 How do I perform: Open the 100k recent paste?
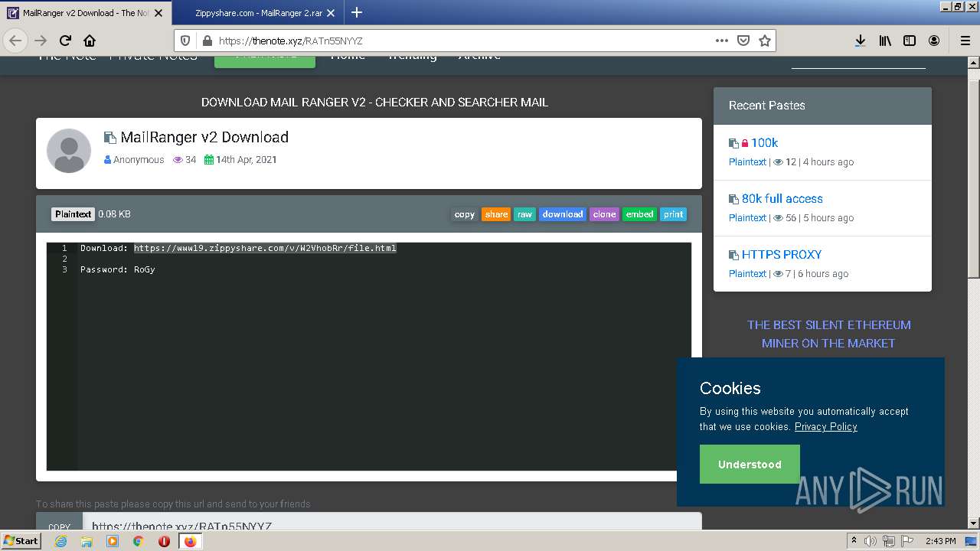click(764, 142)
